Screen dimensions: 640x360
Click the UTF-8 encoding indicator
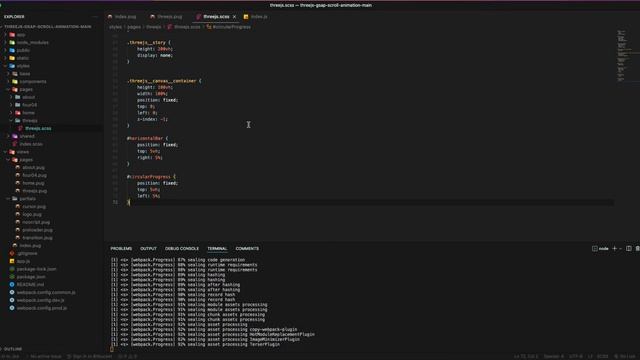click(576, 356)
